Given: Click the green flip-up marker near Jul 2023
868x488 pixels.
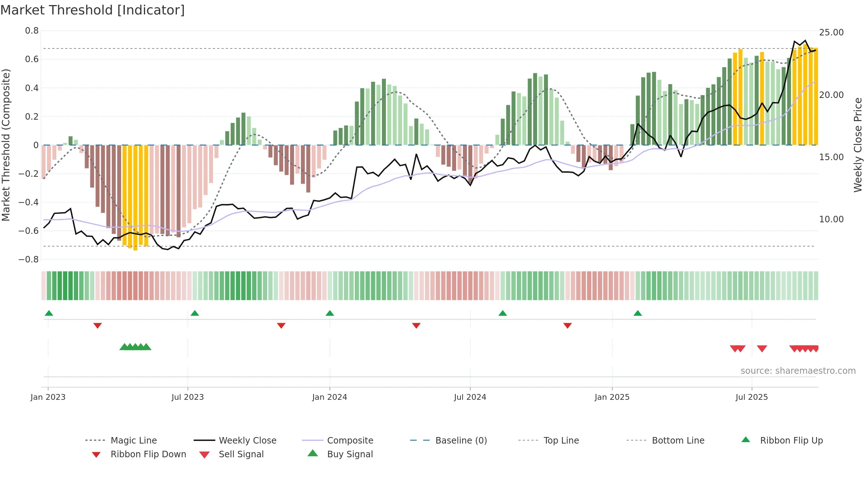Looking at the screenshot, I should pyautogui.click(x=195, y=313).
